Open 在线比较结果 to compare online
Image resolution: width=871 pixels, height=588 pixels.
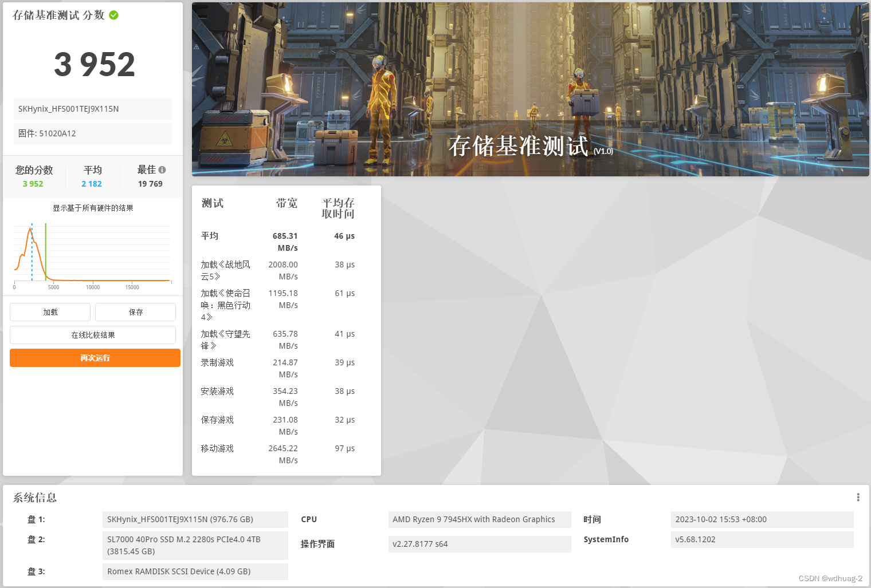(x=93, y=335)
